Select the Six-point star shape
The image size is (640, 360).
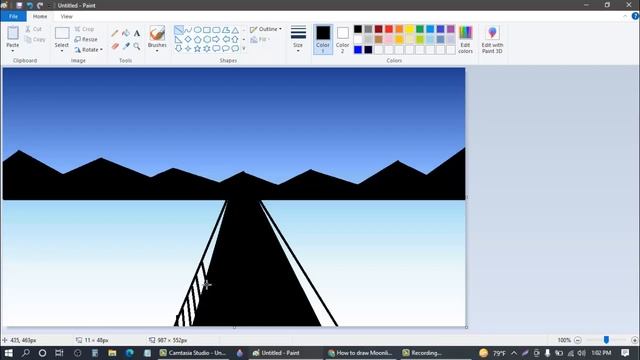point(207,49)
